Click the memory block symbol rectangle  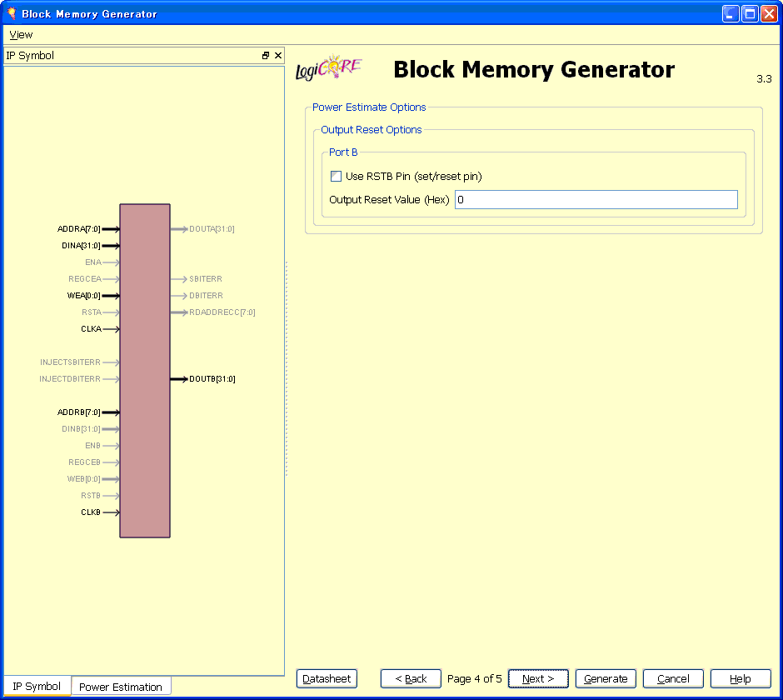[145, 371]
